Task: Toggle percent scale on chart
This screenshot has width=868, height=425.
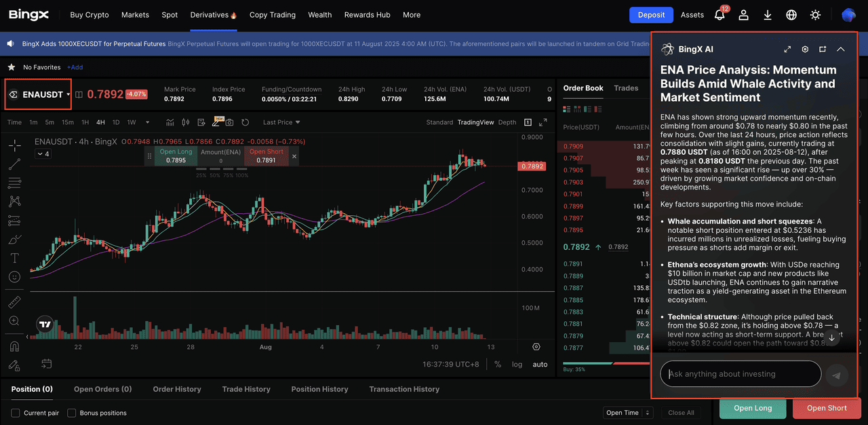Action: (x=498, y=365)
